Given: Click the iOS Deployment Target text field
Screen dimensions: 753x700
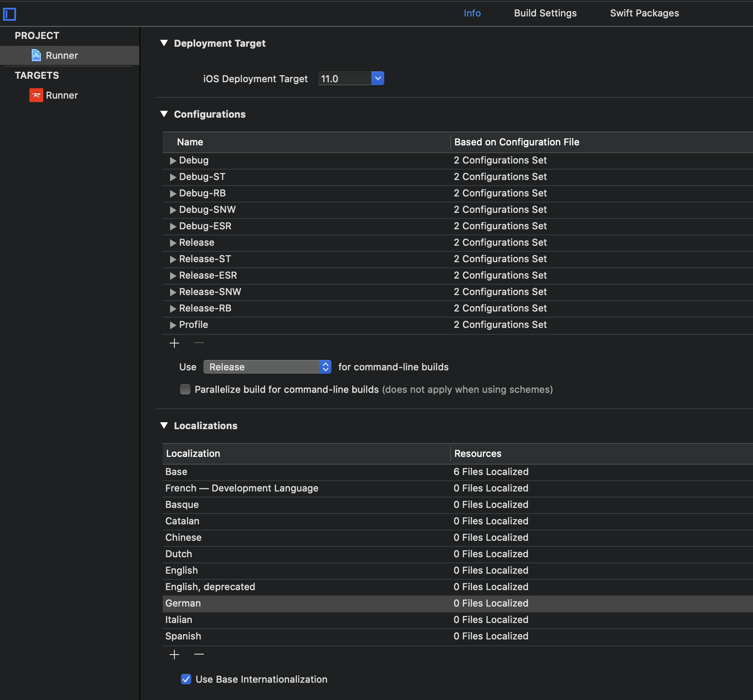Looking at the screenshot, I should point(345,78).
